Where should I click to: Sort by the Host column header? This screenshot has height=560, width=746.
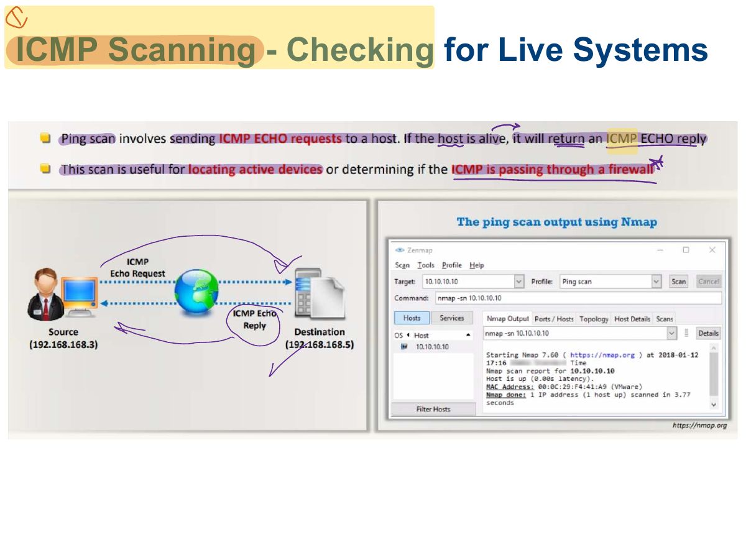tap(443, 336)
